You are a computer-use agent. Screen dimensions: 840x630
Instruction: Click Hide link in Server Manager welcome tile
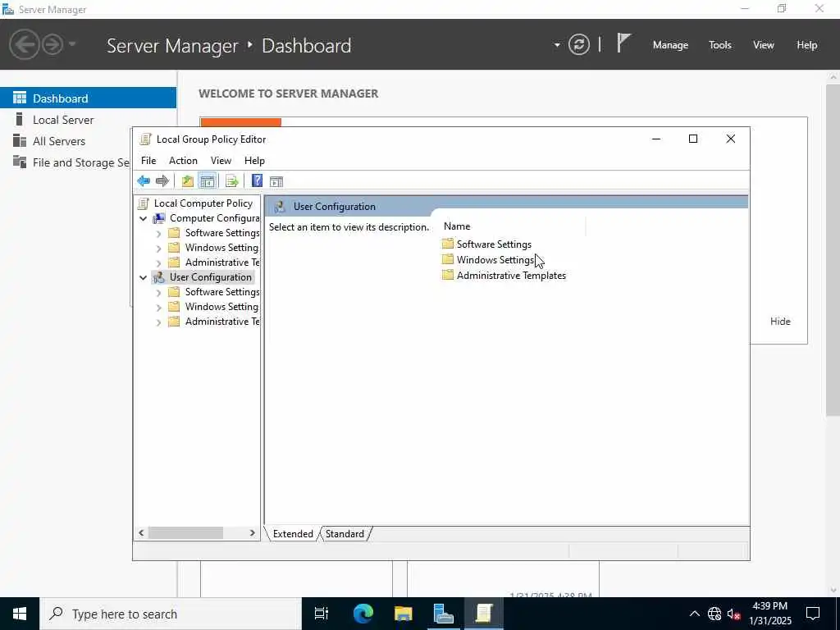click(x=780, y=322)
